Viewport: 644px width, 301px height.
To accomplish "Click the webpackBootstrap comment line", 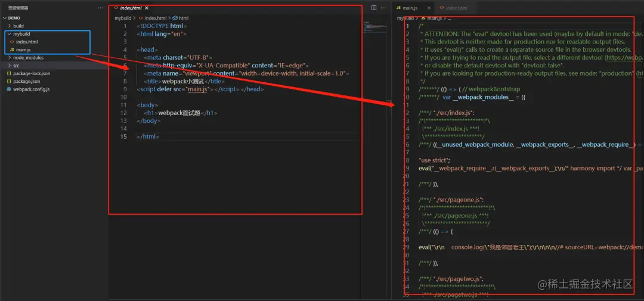I will (469, 89).
